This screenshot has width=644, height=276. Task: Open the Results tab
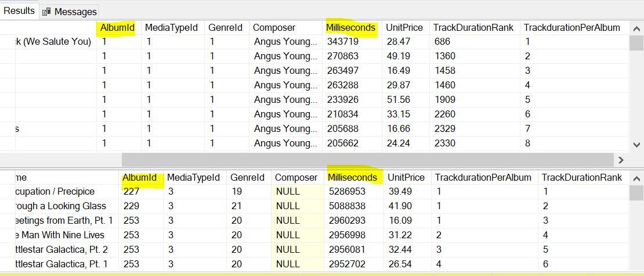click(x=19, y=10)
